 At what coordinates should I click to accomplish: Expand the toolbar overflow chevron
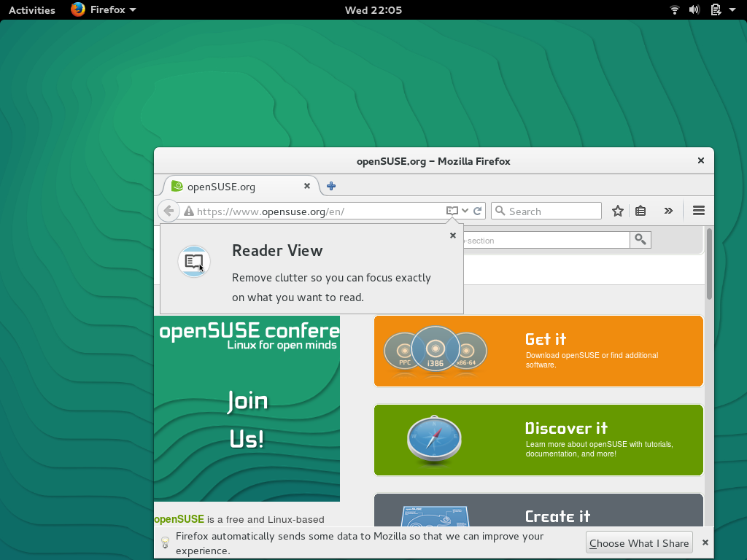pyautogui.click(x=668, y=211)
